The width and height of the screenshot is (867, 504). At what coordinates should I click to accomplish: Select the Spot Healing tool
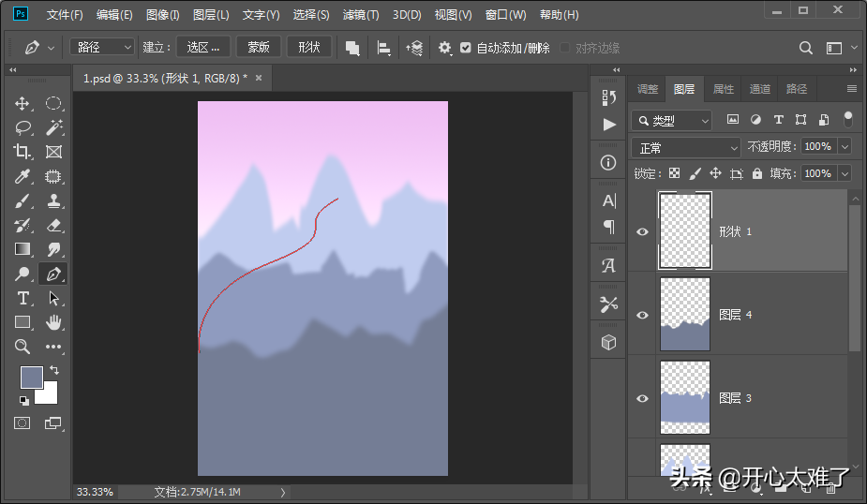click(x=53, y=176)
